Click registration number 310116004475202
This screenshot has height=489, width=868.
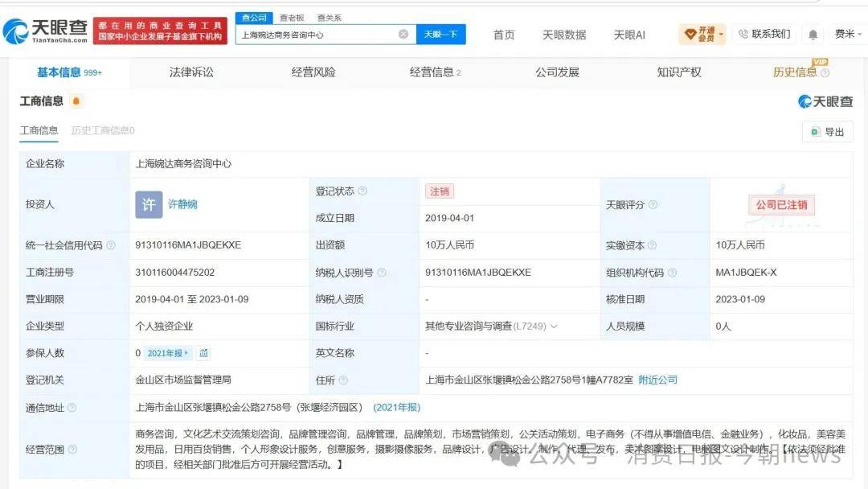click(175, 272)
